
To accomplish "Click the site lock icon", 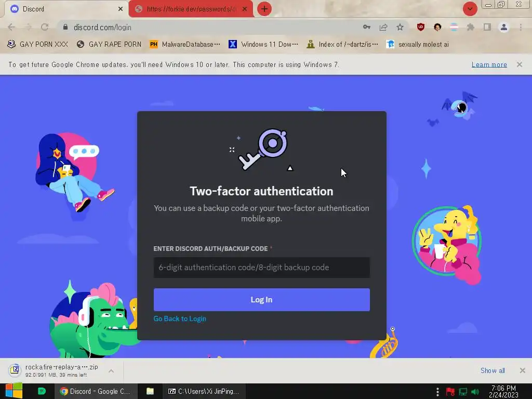I will click(65, 27).
